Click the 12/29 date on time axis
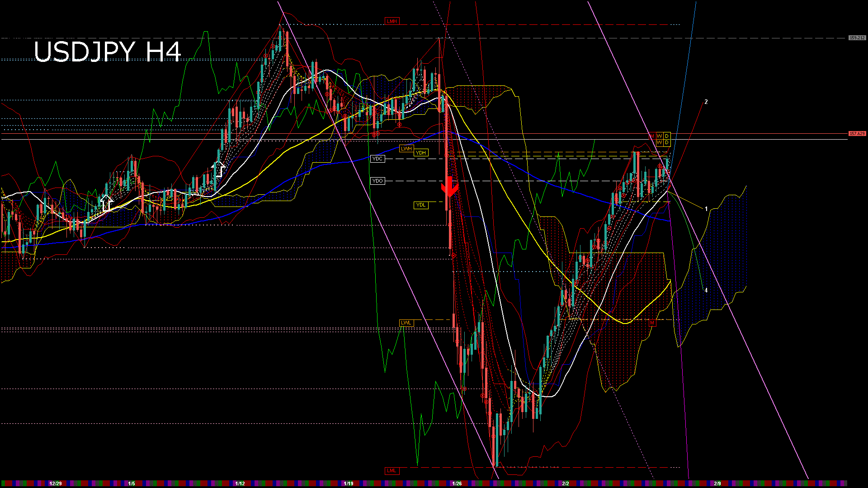Screen dimensions: 868x488 click(56, 483)
